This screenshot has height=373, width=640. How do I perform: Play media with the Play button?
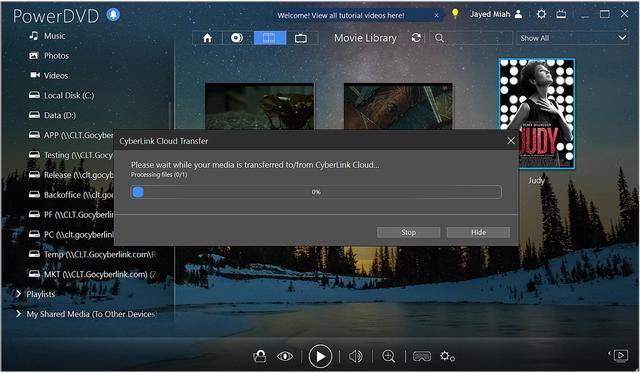point(320,356)
